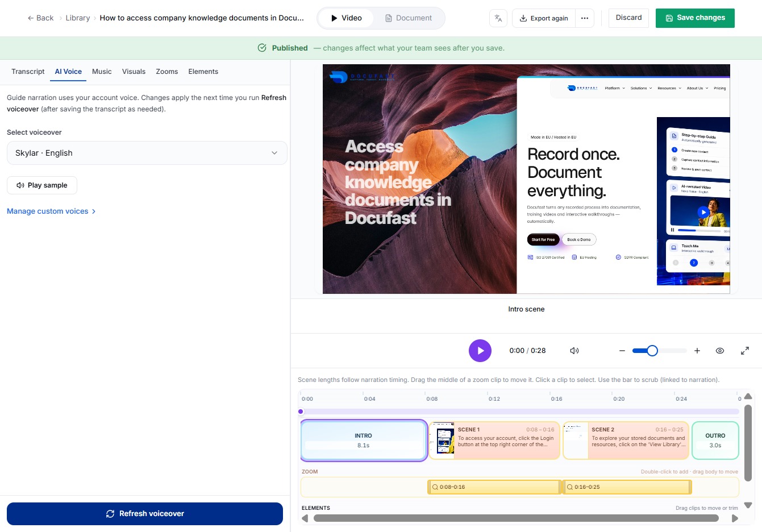Click Export again button

point(544,18)
